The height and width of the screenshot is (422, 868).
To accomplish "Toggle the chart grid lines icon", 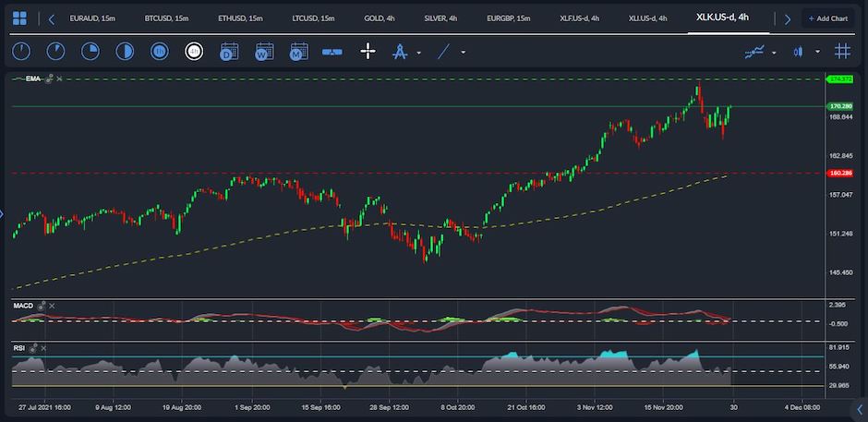I will 842,52.
